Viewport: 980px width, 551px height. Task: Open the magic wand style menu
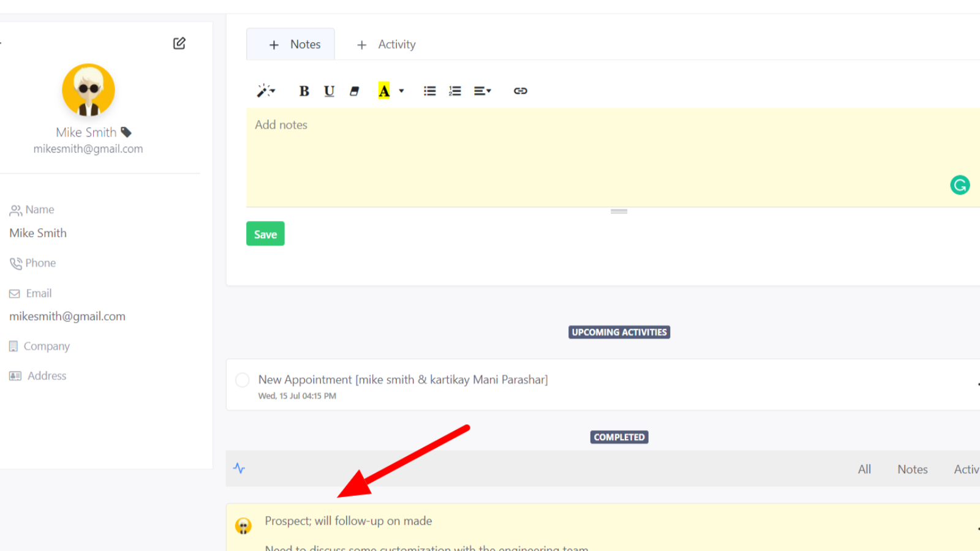point(265,91)
